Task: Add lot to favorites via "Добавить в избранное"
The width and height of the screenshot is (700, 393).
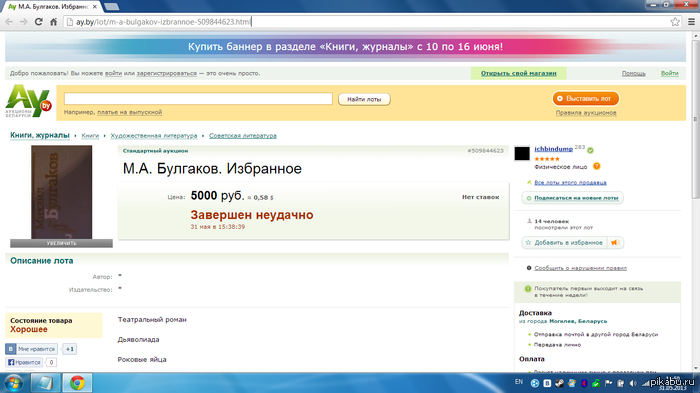Action: tap(564, 242)
